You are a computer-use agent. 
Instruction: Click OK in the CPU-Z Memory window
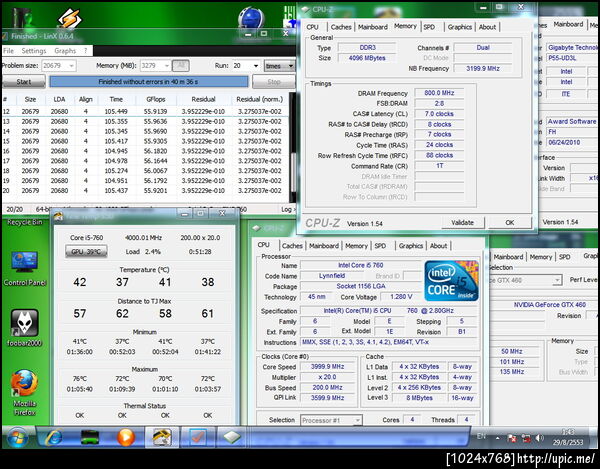[509, 222]
